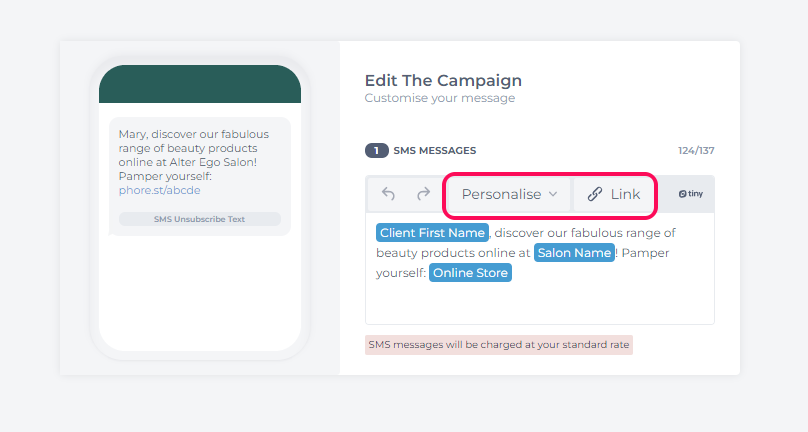Click the SMS Unsubscribe Text pill

click(199, 219)
